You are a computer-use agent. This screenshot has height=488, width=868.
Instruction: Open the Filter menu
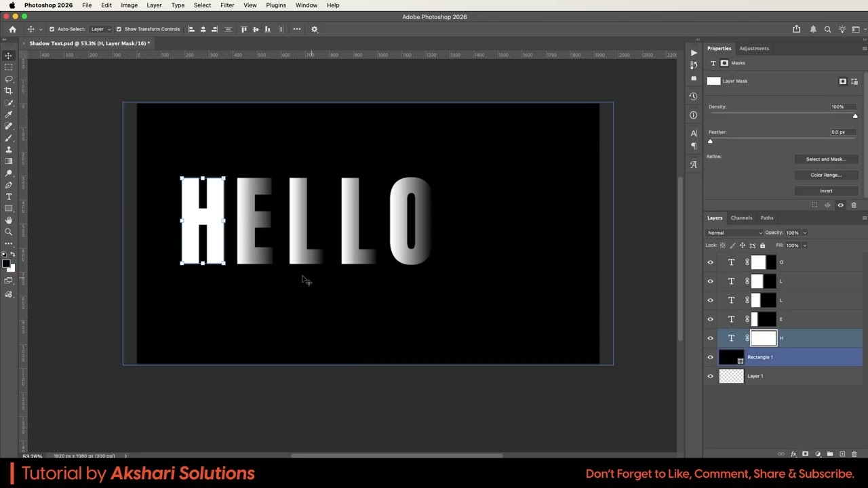(227, 5)
